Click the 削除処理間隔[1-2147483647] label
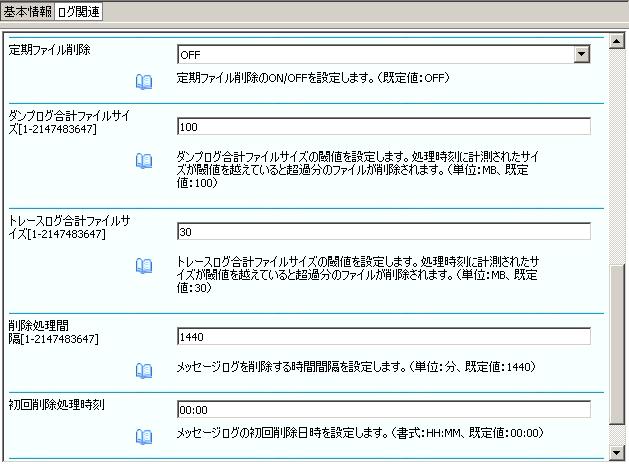 (x=53, y=332)
